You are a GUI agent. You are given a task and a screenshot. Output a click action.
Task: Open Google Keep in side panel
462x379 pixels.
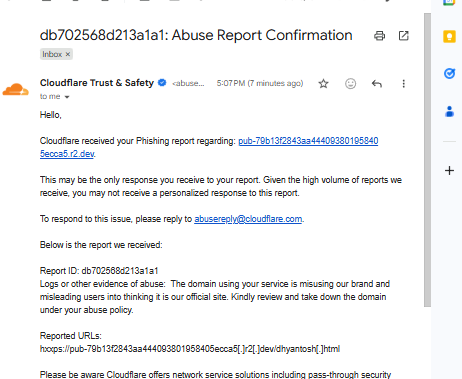click(449, 37)
